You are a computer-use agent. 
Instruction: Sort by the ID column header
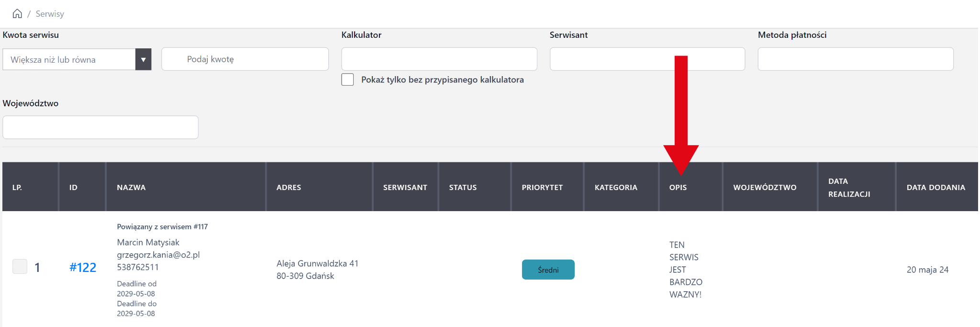(x=73, y=187)
